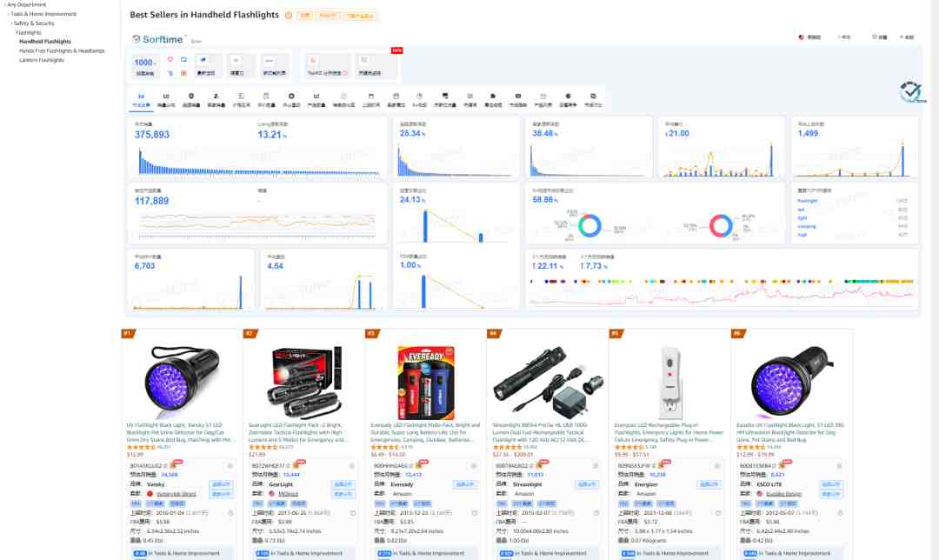Click the Vansky product star rating

142,448
